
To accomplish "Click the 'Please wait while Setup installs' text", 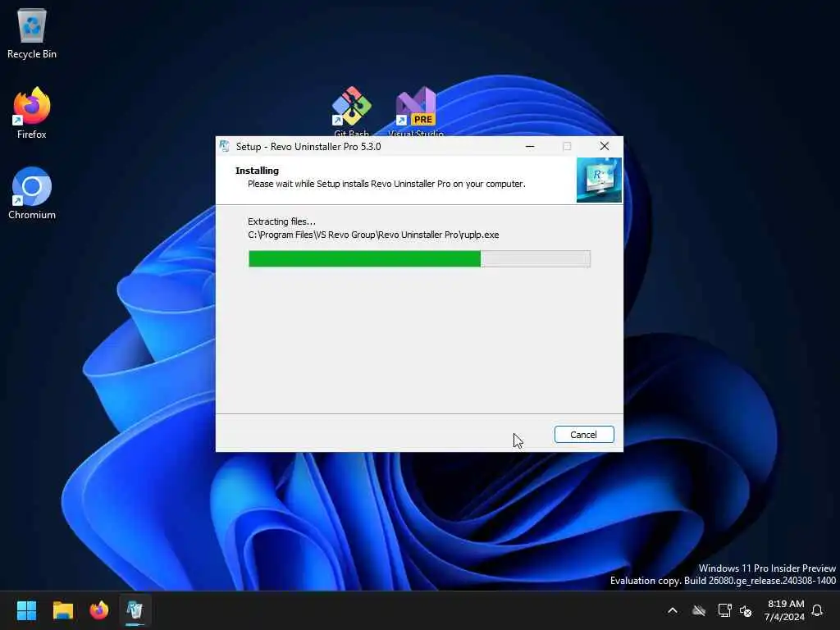I will (x=386, y=184).
